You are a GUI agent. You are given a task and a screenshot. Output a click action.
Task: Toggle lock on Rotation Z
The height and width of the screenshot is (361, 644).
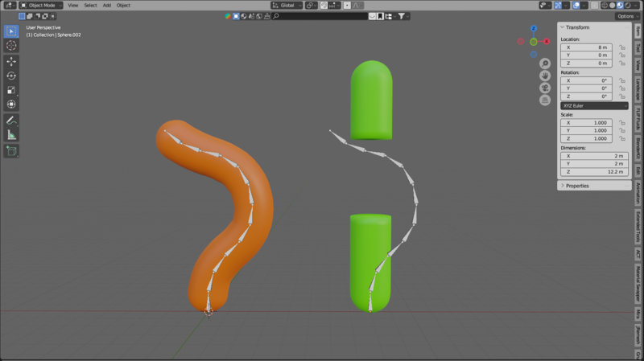coord(622,96)
